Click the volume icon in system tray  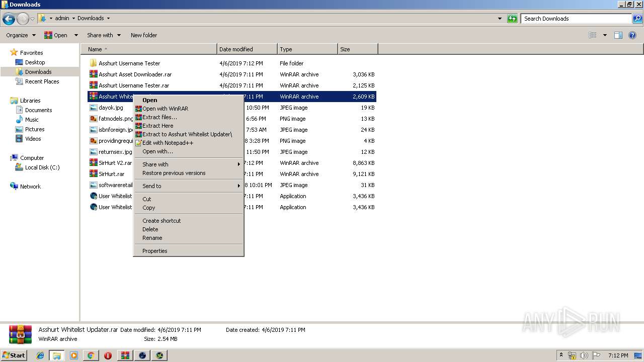coord(584,355)
